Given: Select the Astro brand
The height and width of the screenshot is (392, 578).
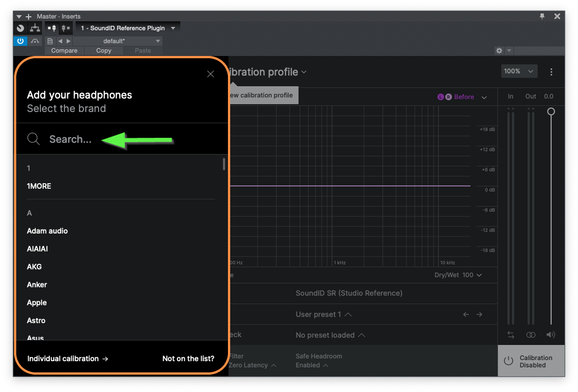Looking at the screenshot, I should (x=36, y=320).
